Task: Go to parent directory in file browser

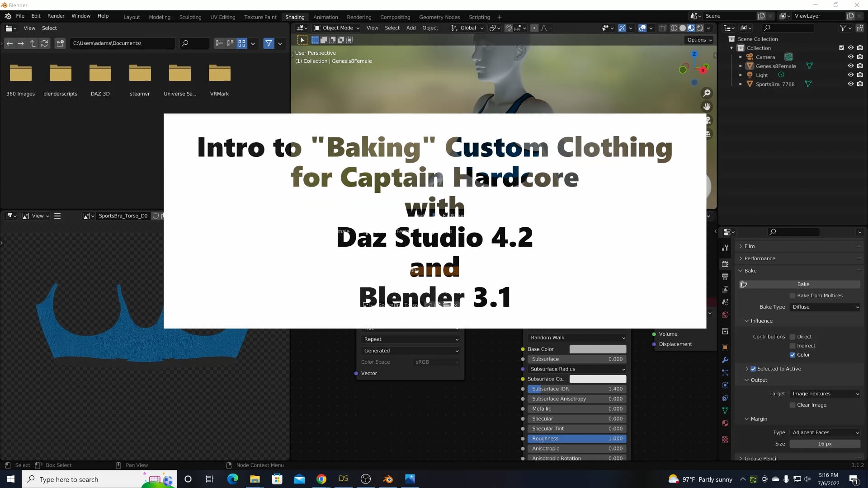Action: [x=33, y=43]
